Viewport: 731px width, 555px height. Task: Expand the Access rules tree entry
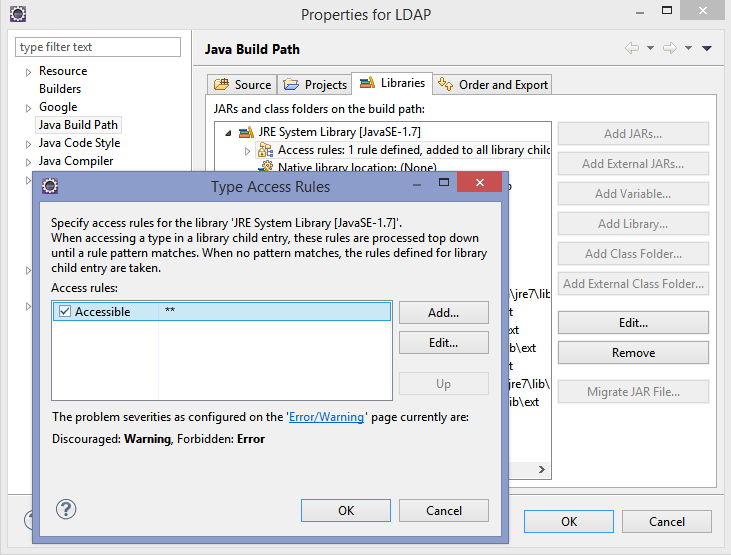point(248,151)
